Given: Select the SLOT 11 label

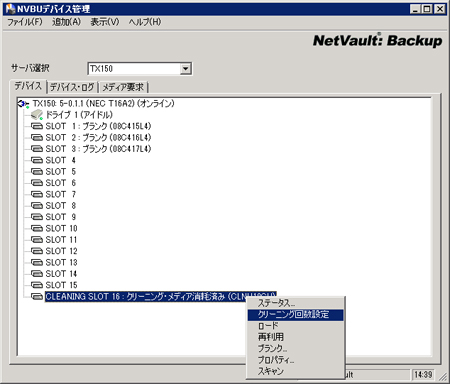Looking at the screenshot, I should (61, 240).
